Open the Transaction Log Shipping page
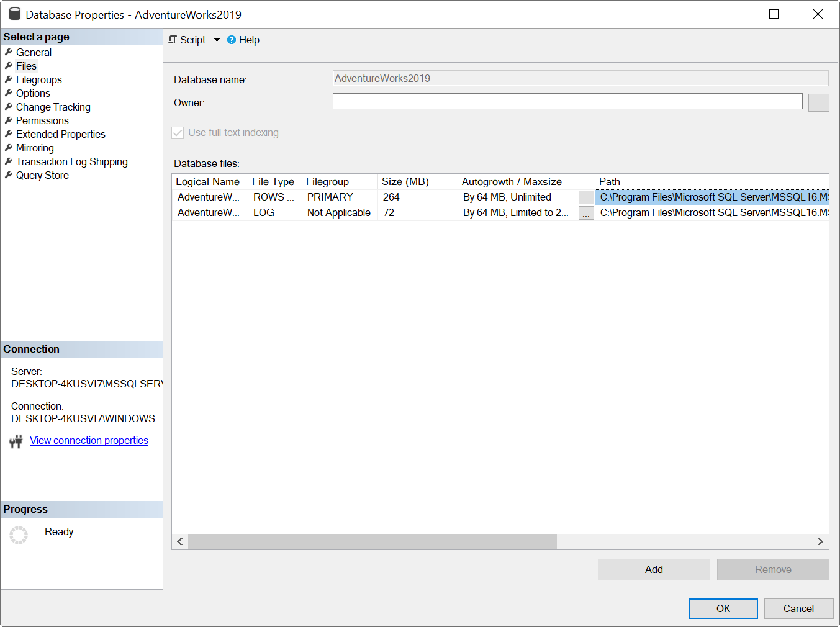Screen dimensions: 840x627 click(72, 161)
